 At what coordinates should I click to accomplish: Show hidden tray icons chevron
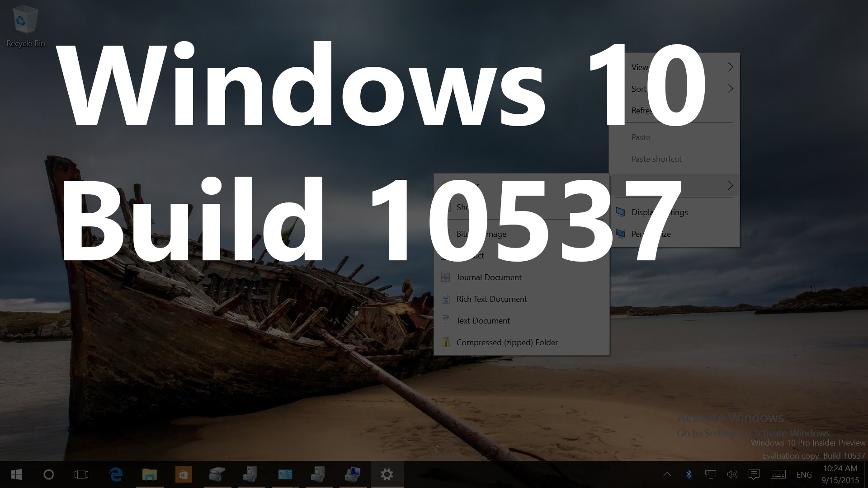pyautogui.click(x=667, y=474)
